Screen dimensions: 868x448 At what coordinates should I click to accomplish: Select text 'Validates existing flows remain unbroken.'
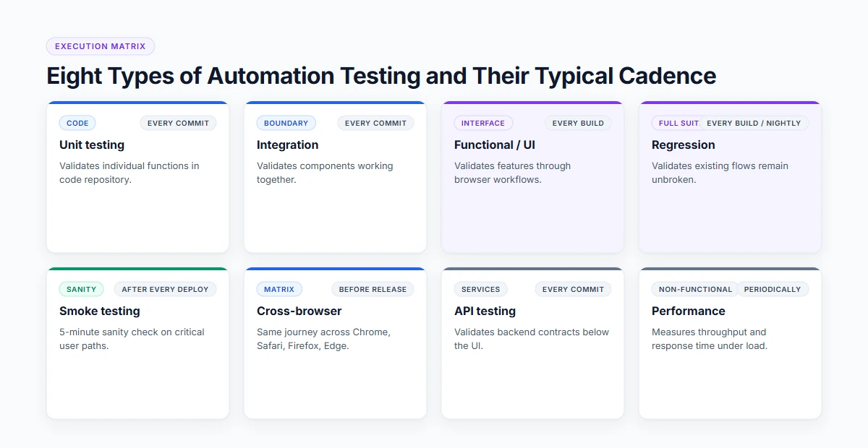point(720,173)
